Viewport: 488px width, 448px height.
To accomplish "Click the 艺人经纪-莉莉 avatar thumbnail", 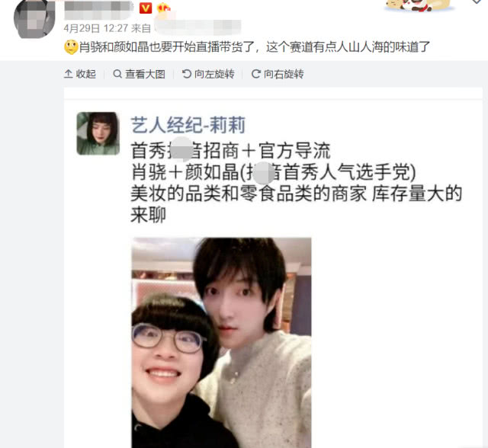I will tap(98, 133).
